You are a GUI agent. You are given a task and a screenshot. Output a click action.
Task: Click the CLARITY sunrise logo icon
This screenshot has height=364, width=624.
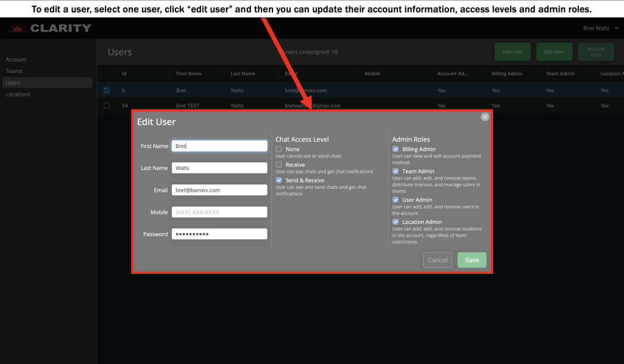(x=17, y=27)
